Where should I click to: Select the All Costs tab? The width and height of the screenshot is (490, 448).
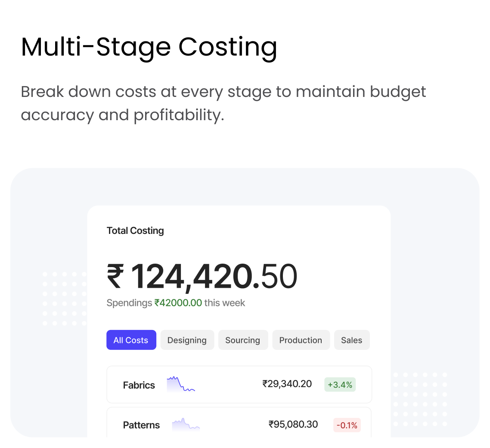click(131, 340)
